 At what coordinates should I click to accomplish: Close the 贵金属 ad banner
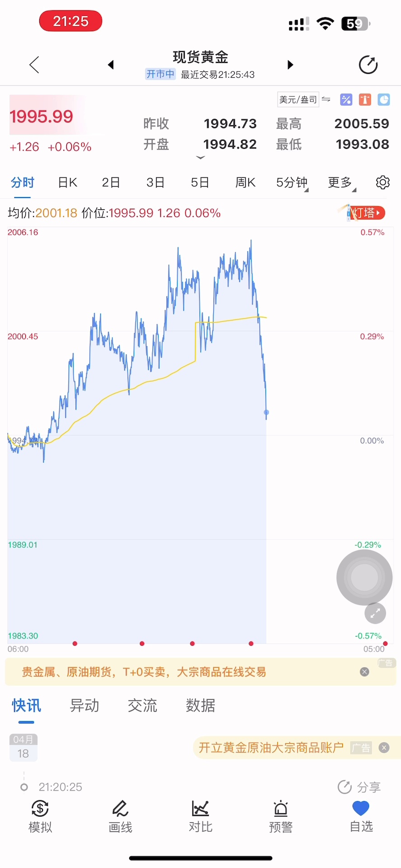point(364,672)
